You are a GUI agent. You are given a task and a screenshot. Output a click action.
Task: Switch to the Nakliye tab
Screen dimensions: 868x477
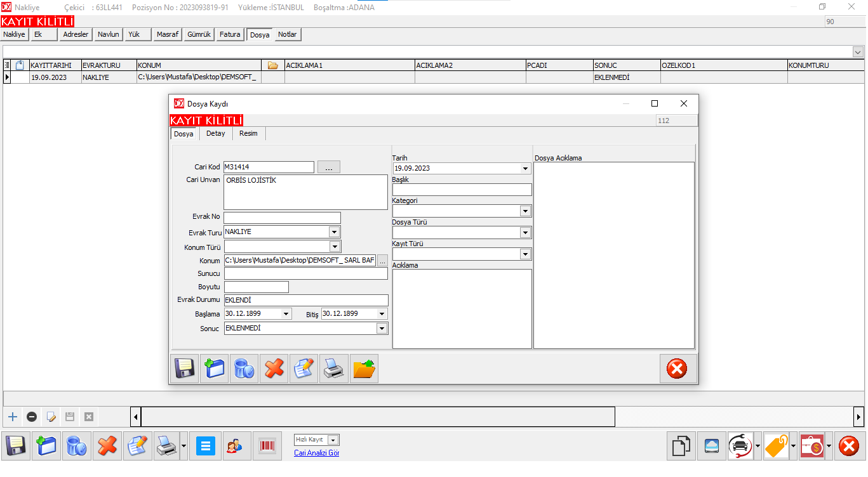click(14, 35)
